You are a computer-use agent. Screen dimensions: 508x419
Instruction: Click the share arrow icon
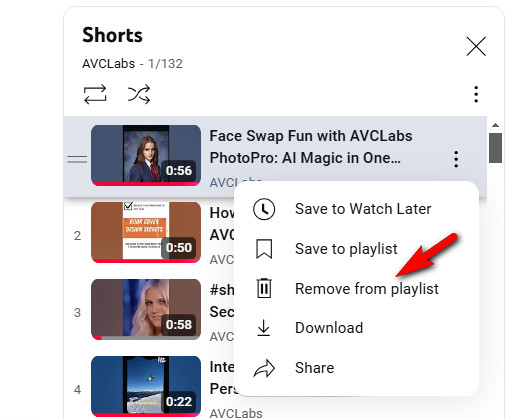coord(264,368)
